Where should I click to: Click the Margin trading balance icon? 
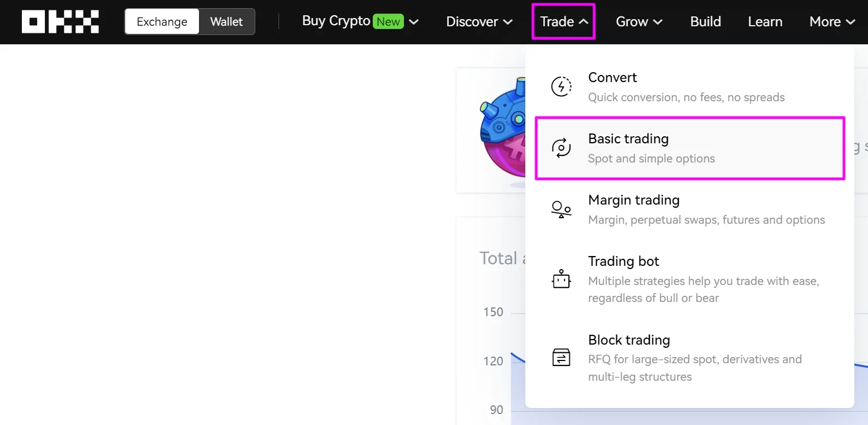pyautogui.click(x=561, y=209)
